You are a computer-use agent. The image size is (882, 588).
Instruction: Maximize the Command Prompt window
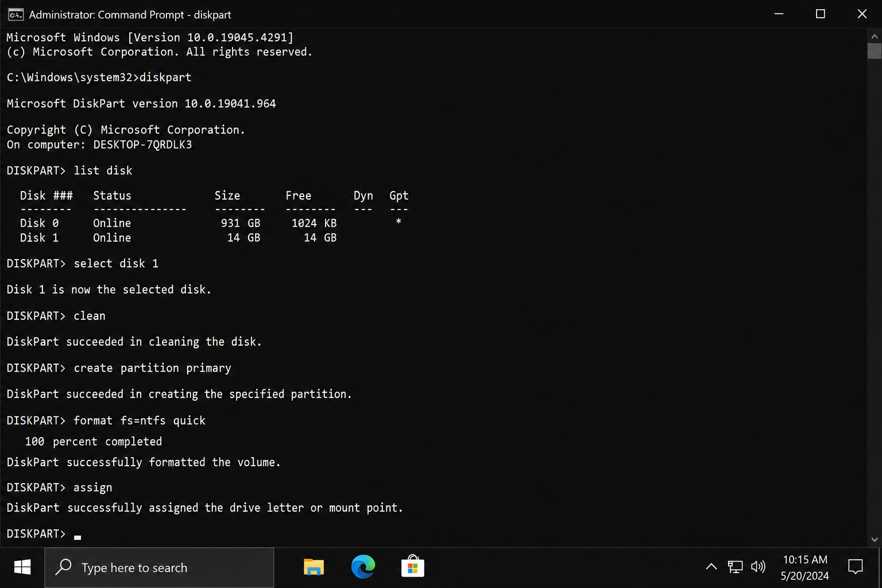[820, 14]
